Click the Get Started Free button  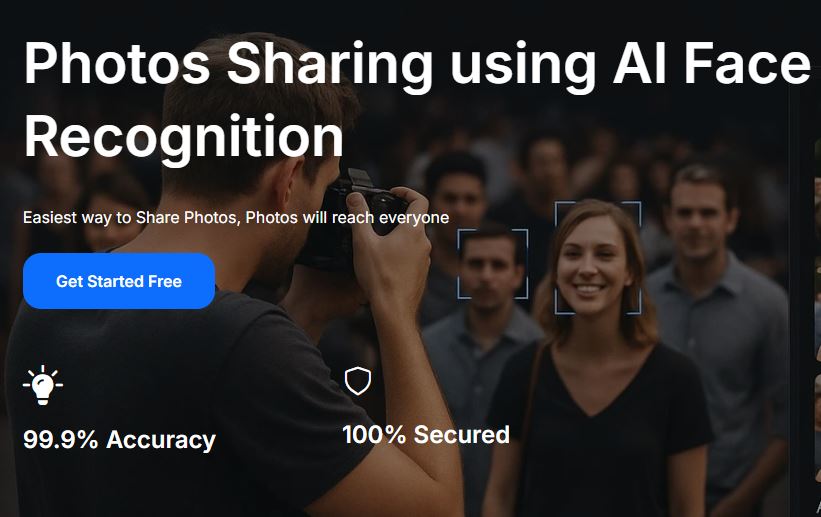[x=119, y=281]
